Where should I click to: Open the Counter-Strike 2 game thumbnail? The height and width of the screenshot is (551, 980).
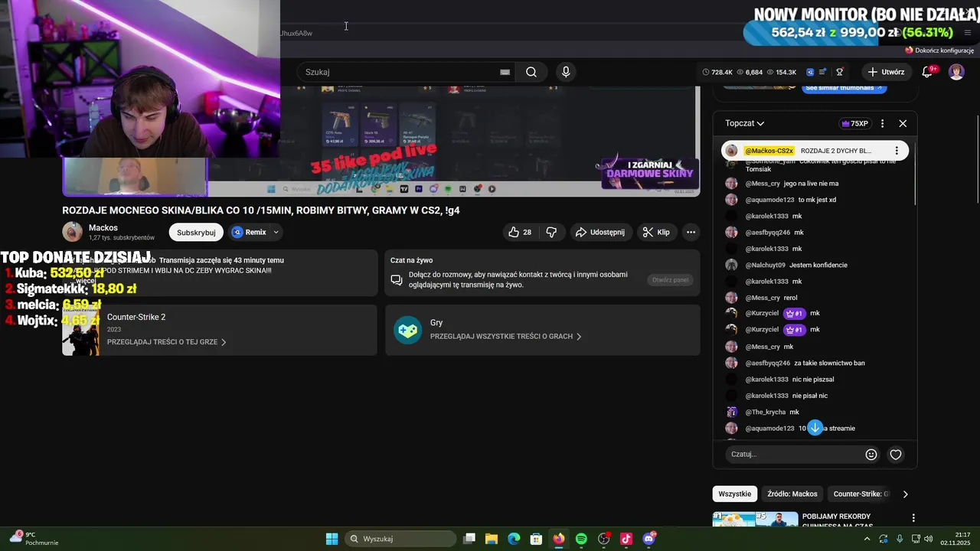(x=80, y=330)
